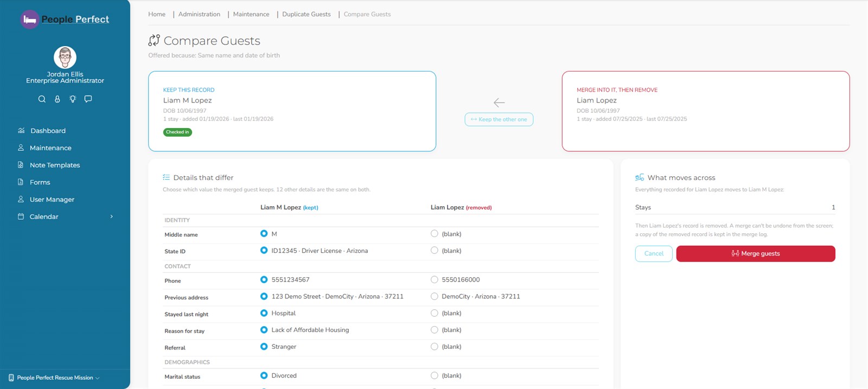This screenshot has height=389, width=868.
Task: Click the lightbulb icon in the sidebar
Action: 73,99
